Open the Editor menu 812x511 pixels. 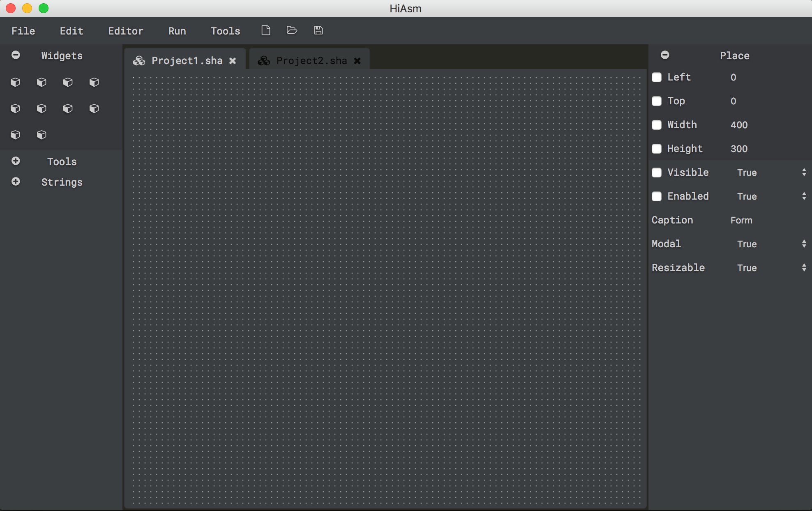125,31
